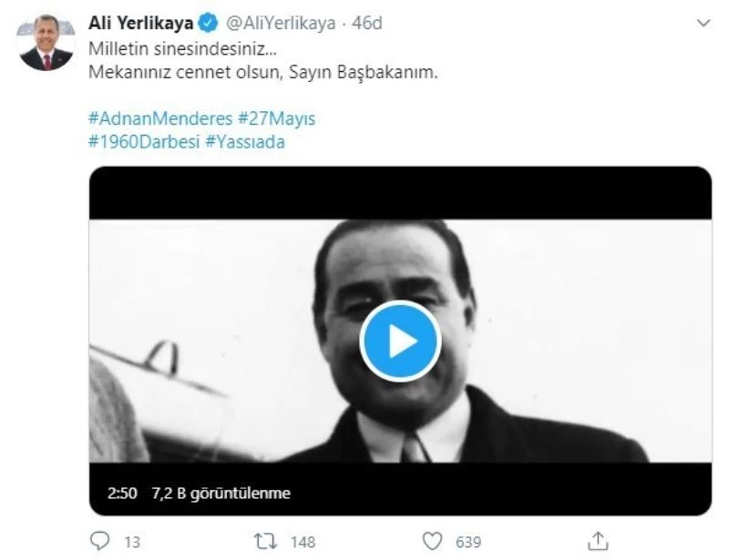Open the @AliYerlikaya handle link
This screenshot has height=560, width=729.
click(x=281, y=23)
